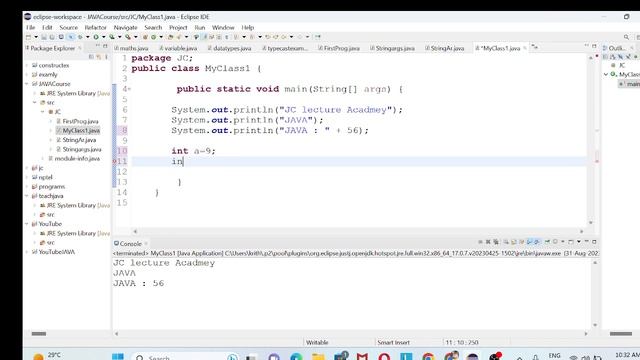The image size is (640, 360).
Task: Switch to the FirstProg.java tab
Action: point(339,48)
